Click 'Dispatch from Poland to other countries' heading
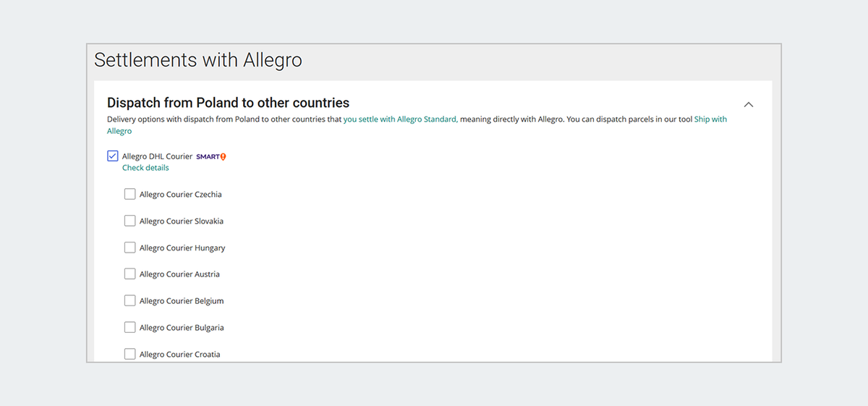This screenshot has height=406, width=868. pos(229,103)
